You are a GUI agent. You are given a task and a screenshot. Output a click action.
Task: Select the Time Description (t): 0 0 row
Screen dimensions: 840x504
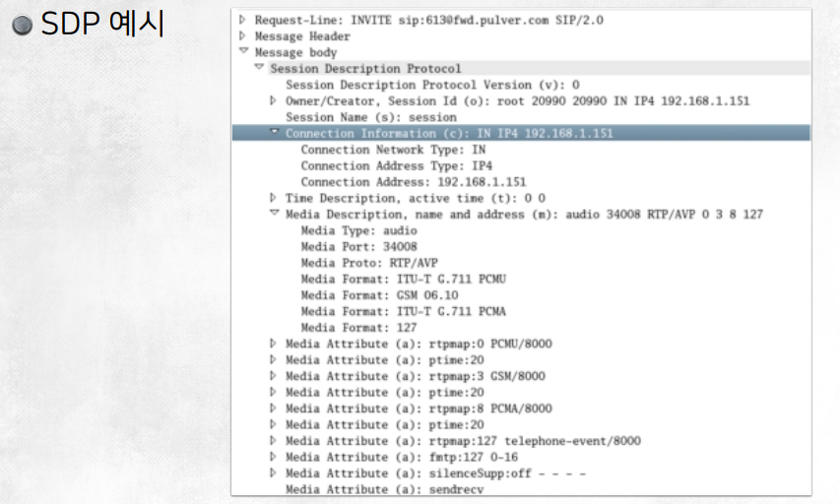pos(416,198)
